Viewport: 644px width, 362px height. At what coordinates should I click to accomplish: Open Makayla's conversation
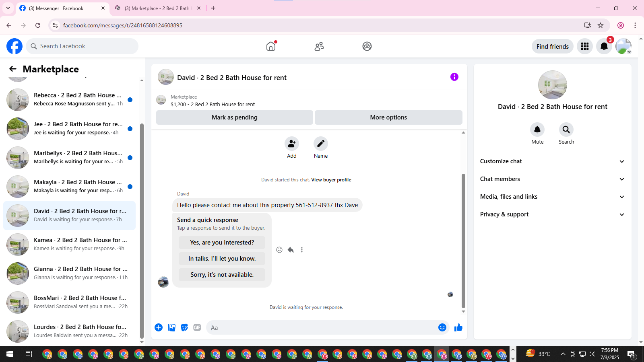(x=69, y=186)
